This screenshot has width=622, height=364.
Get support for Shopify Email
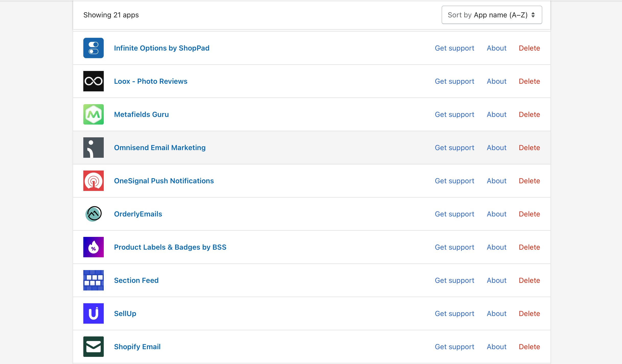click(x=455, y=347)
